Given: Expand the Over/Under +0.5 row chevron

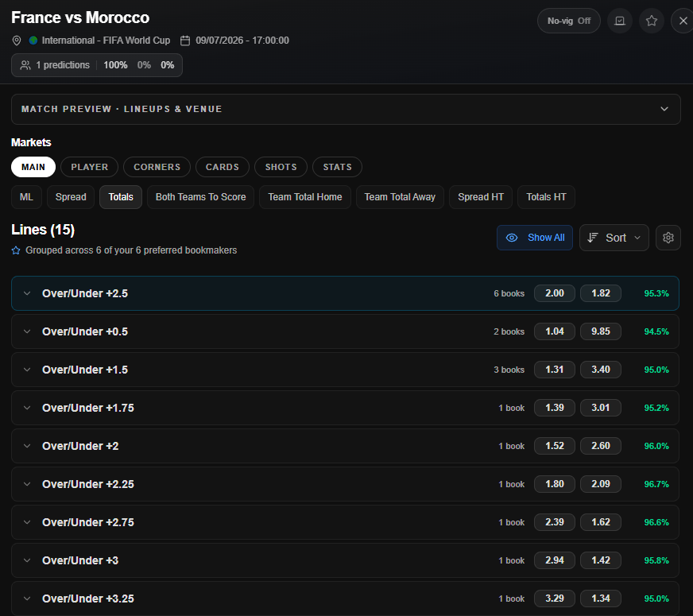Looking at the screenshot, I should click(27, 331).
